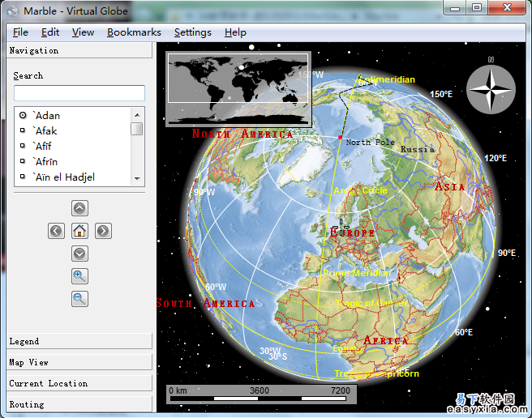Click the compass rose on the map

(490, 88)
